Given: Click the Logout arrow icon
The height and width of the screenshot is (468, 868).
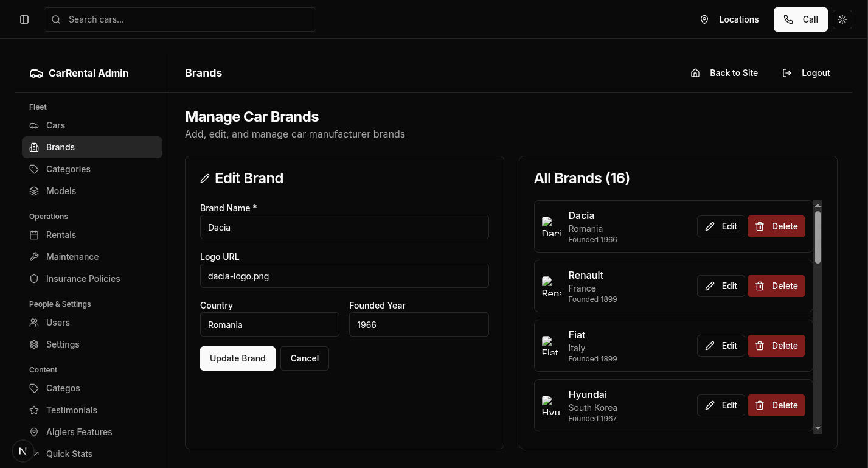Looking at the screenshot, I should pyautogui.click(x=787, y=73).
